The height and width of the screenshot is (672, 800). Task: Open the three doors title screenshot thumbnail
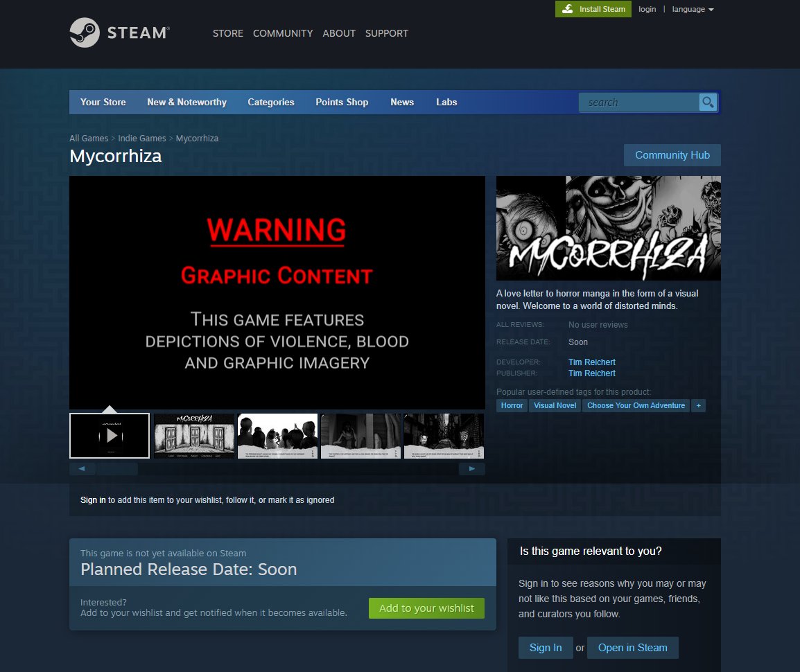coord(194,436)
